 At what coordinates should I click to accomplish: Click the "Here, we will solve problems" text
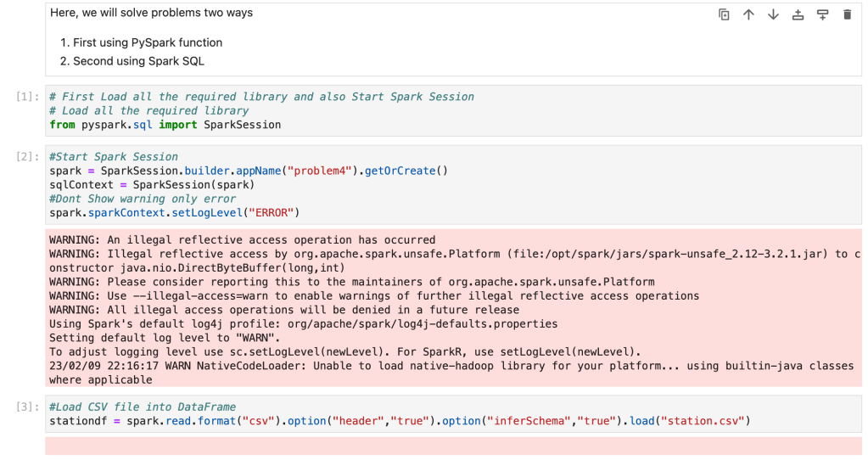click(151, 13)
